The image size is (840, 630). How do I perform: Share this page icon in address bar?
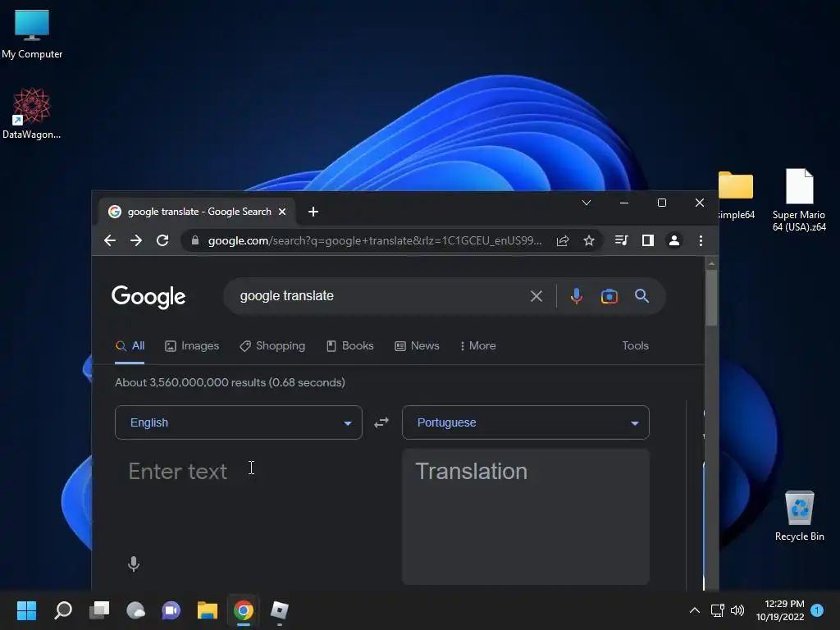tap(563, 241)
